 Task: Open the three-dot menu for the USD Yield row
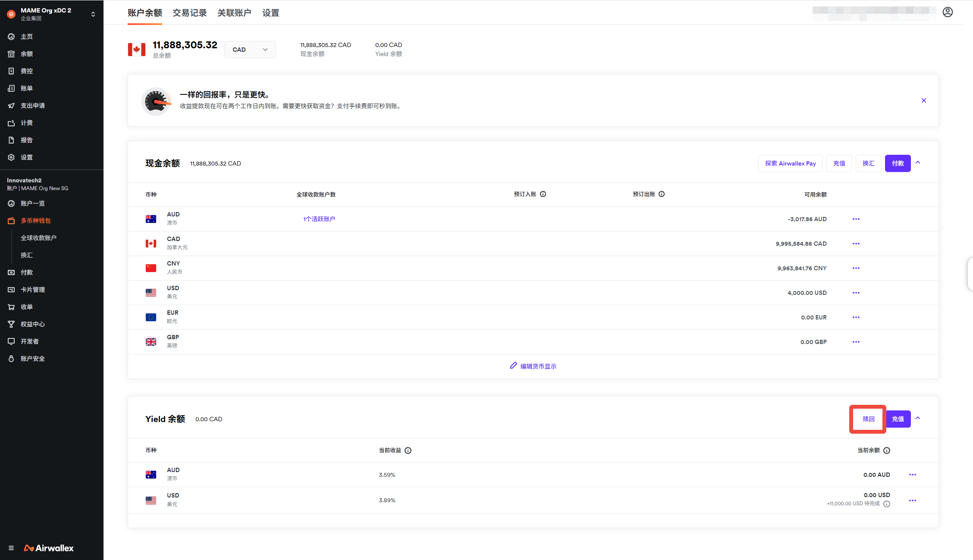[x=912, y=501]
